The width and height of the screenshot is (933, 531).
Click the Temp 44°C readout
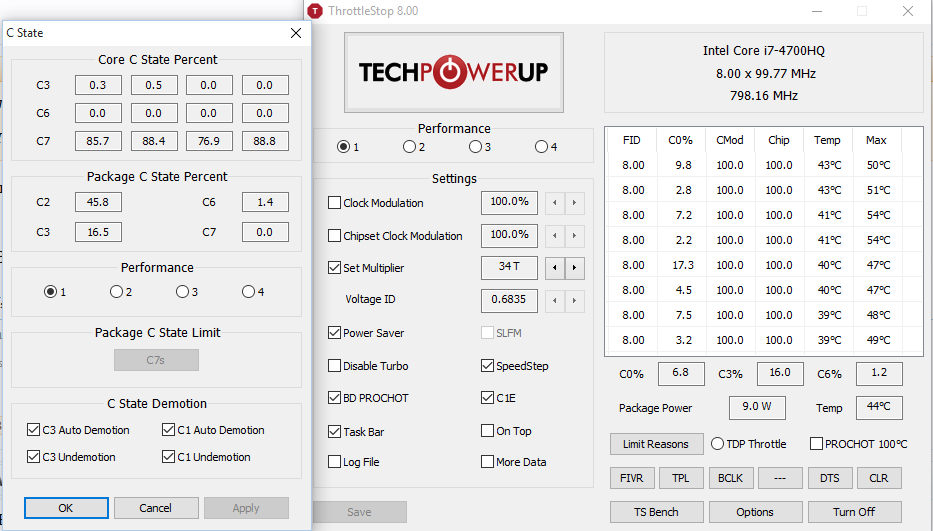pos(879,407)
